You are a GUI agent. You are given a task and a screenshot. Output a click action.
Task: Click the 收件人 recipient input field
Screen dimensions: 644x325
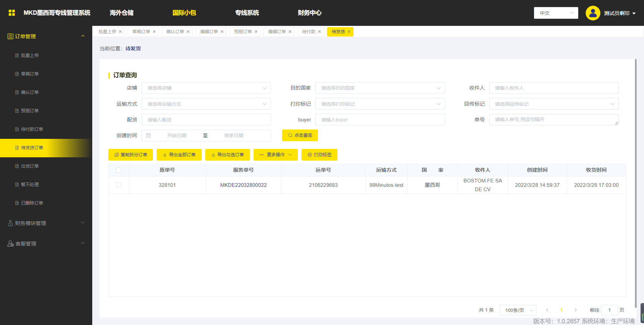pyautogui.click(x=554, y=88)
